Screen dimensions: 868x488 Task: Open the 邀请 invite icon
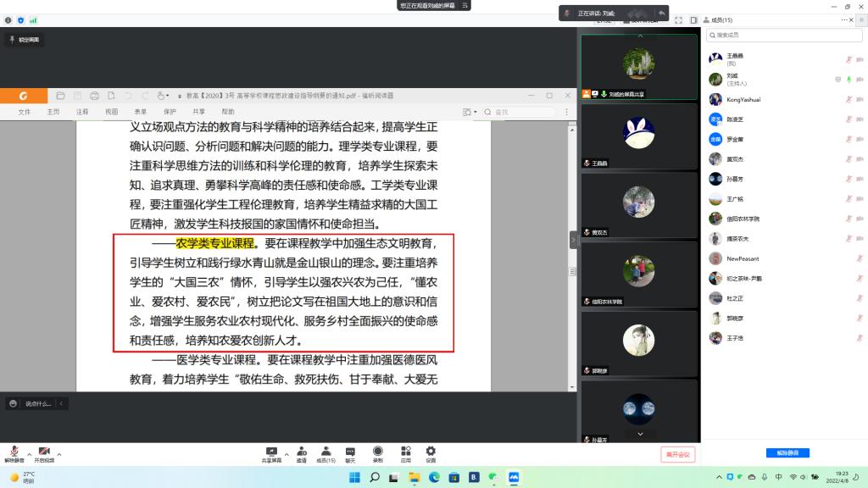tap(301, 452)
